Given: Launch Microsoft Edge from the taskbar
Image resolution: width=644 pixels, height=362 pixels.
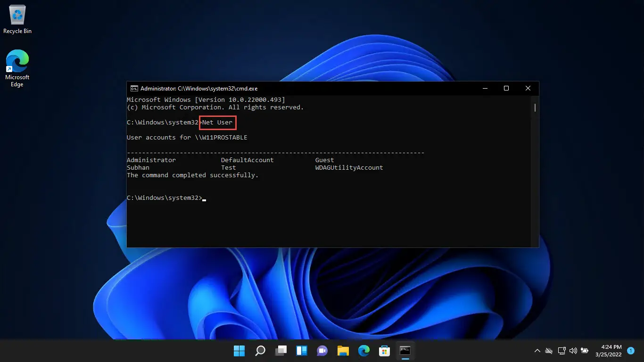Looking at the screenshot, I should click(363, 351).
